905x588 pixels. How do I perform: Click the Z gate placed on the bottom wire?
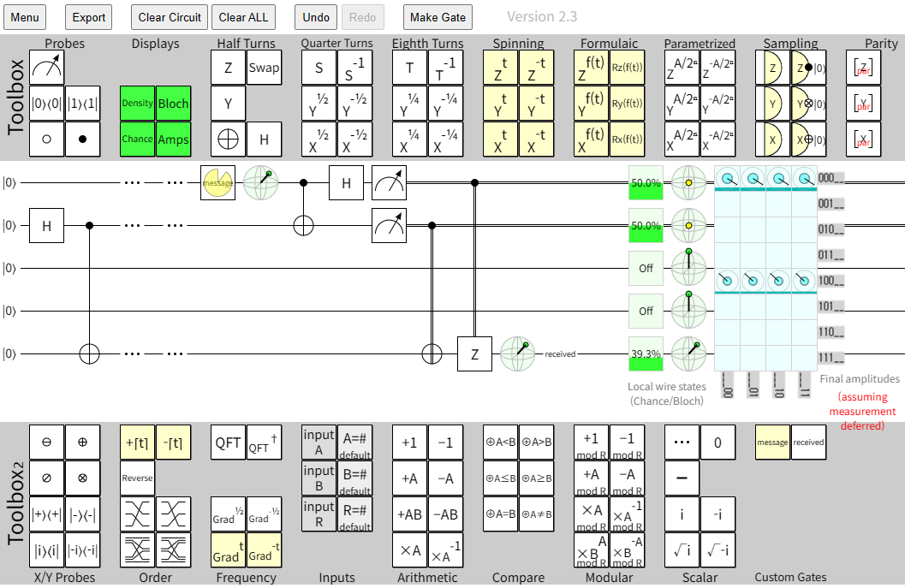click(473, 353)
